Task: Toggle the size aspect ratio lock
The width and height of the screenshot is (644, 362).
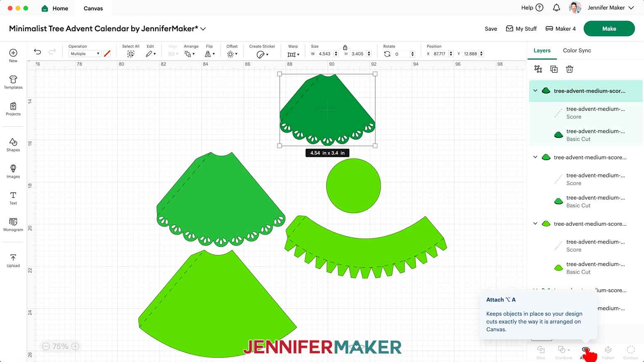Action: [345, 47]
